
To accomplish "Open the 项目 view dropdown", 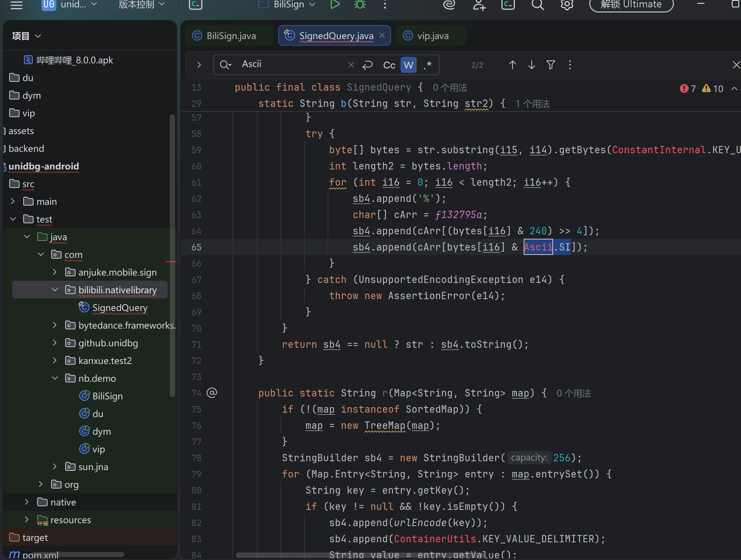I will click(26, 36).
